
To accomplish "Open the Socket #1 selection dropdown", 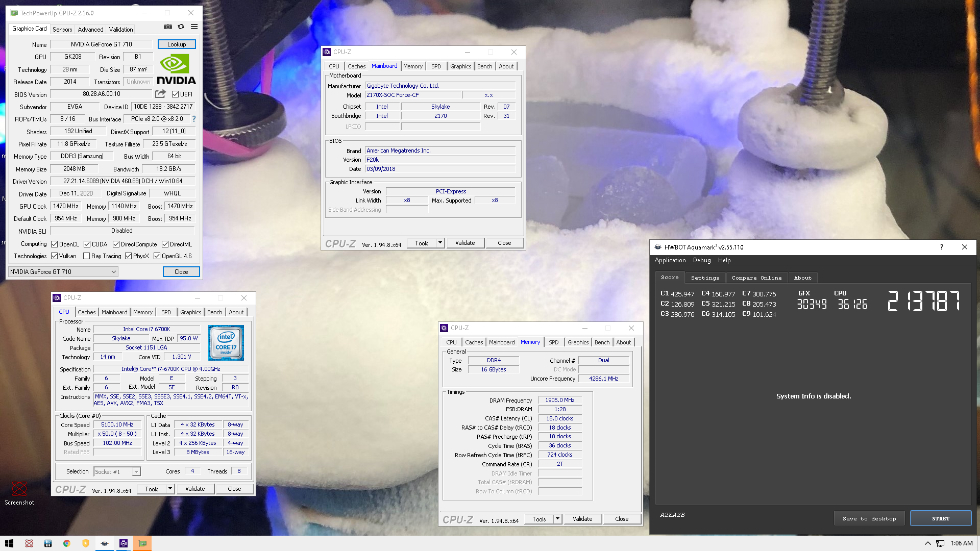I will tap(117, 472).
